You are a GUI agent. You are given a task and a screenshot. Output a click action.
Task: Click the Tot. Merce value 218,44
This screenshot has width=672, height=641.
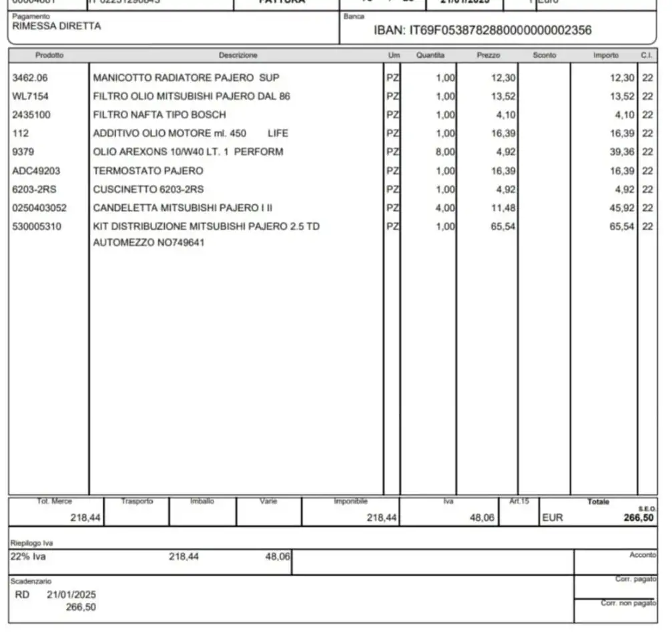tap(85, 518)
